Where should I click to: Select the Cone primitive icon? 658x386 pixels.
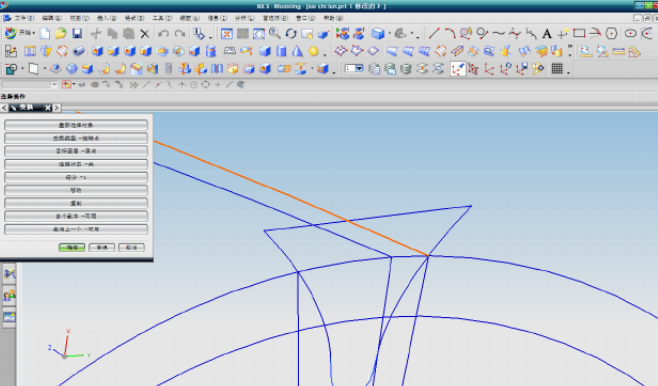pyautogui.click(x=297, y=51)
